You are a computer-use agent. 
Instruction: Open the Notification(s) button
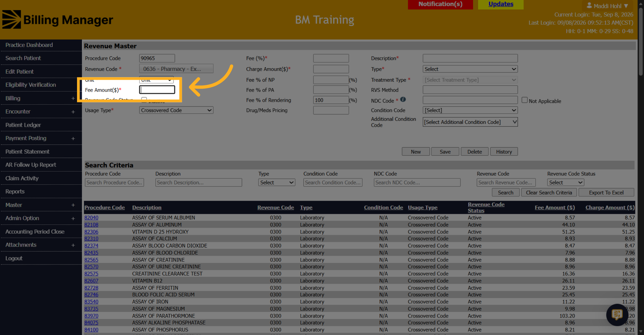pyautogui.click(x=440, y=4)
